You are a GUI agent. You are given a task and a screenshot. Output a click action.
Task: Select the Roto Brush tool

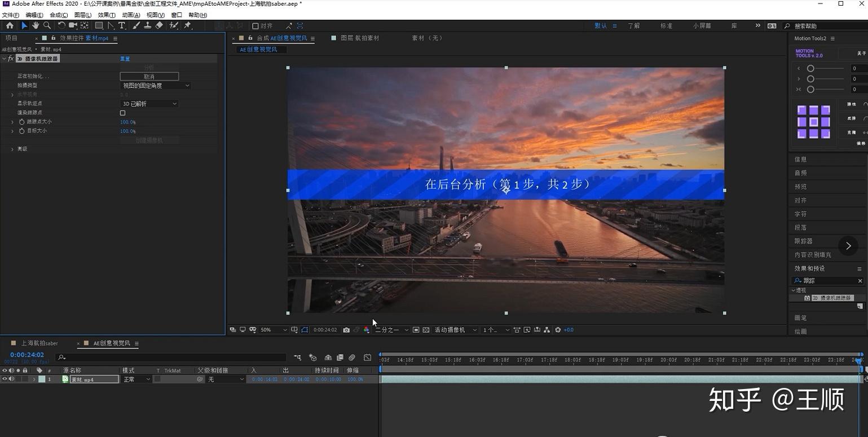(x=174, y=25)
